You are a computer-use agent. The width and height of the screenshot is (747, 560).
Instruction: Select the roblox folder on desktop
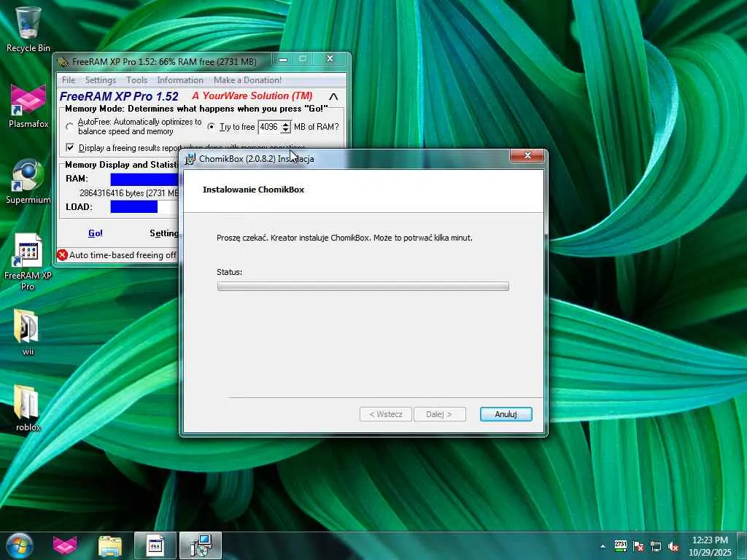click(28, 408)
